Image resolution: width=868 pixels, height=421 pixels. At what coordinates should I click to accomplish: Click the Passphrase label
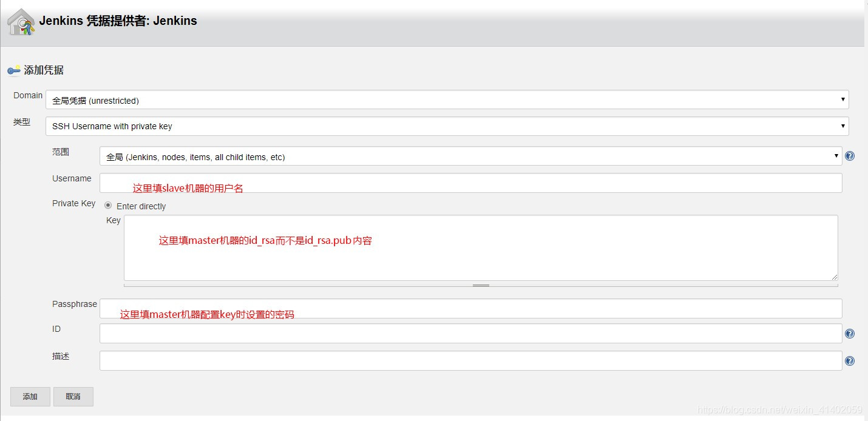tap(75, 304)
